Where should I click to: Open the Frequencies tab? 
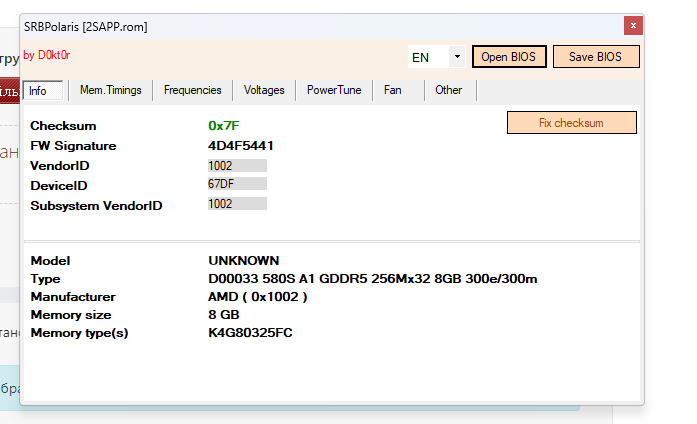click(192, 90)
